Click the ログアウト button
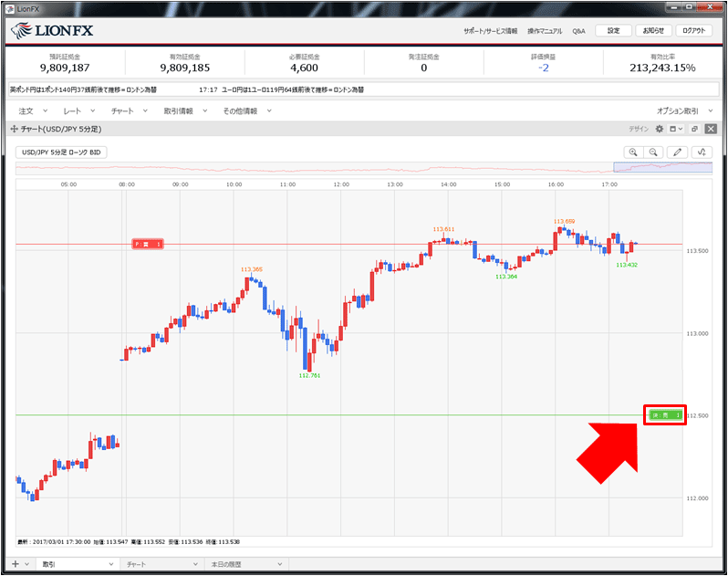728x576 pixels. 693,31
